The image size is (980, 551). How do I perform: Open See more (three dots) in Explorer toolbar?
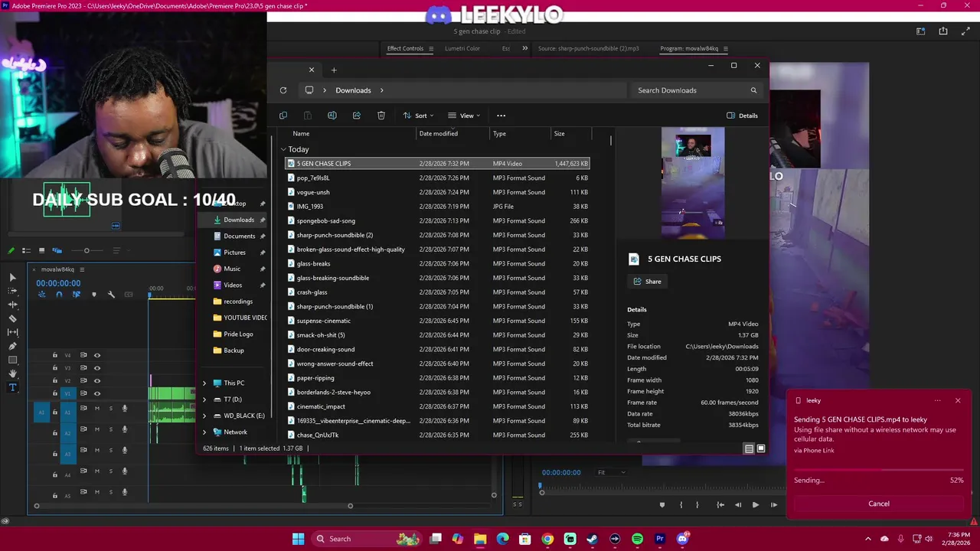click(x=501, y=116)
